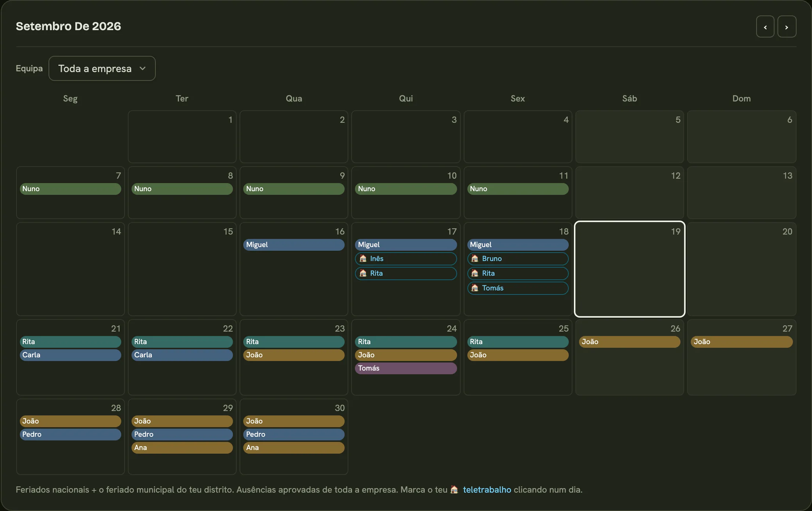The width and height of the screenshot is (812, 511).
Task: Open Nuno's absence on day 11
Action: [x=518, y=189]
